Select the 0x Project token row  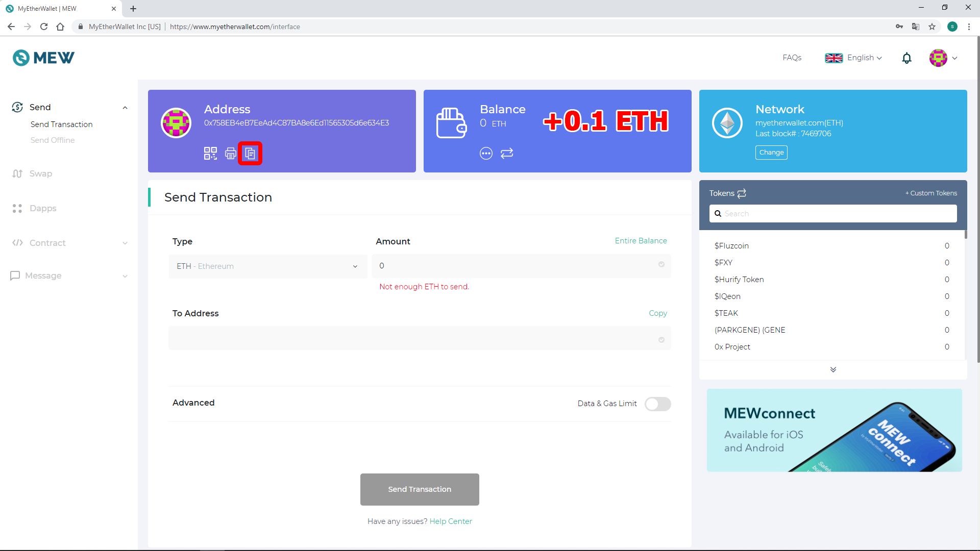click(832, 347)
